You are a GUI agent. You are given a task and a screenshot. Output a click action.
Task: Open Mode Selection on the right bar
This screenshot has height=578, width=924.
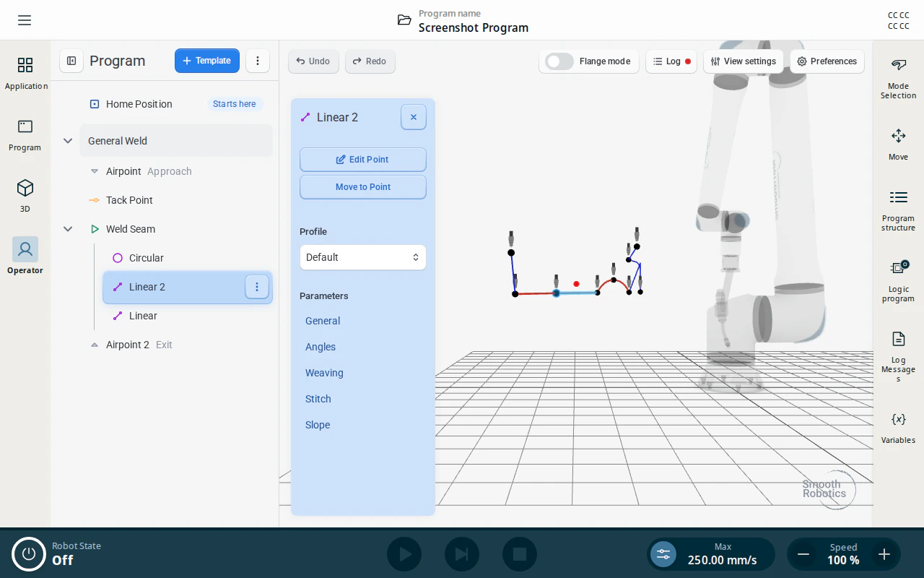[x=898, y=78]
